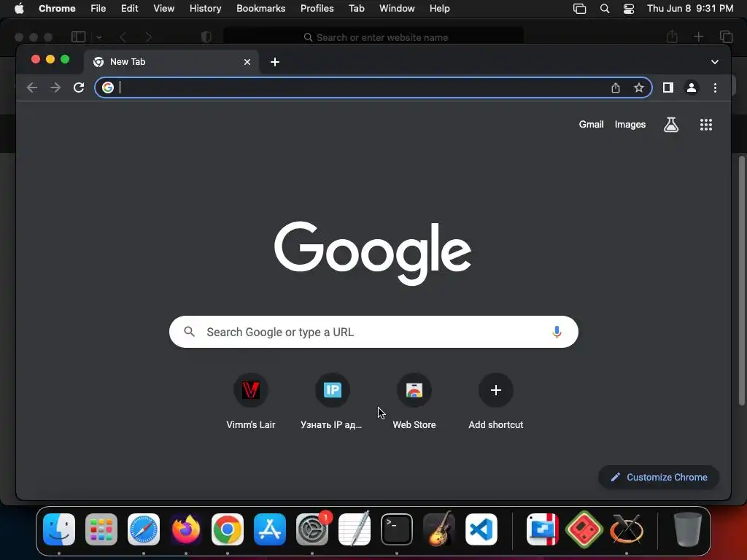The height and width of the screenshot is (560, 747).
Task: Open Finder from the Dock
Action: pyautogui.click(x=59, y=529)
